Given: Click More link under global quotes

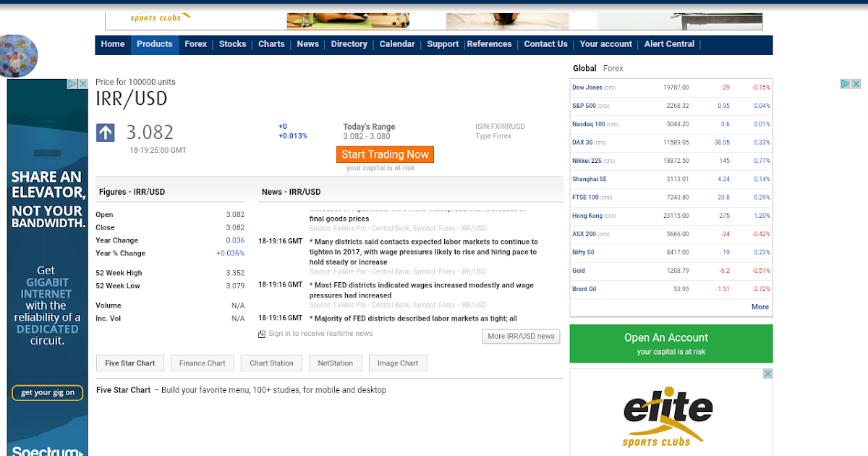Looking at the screenshot, I should point(759,307).
